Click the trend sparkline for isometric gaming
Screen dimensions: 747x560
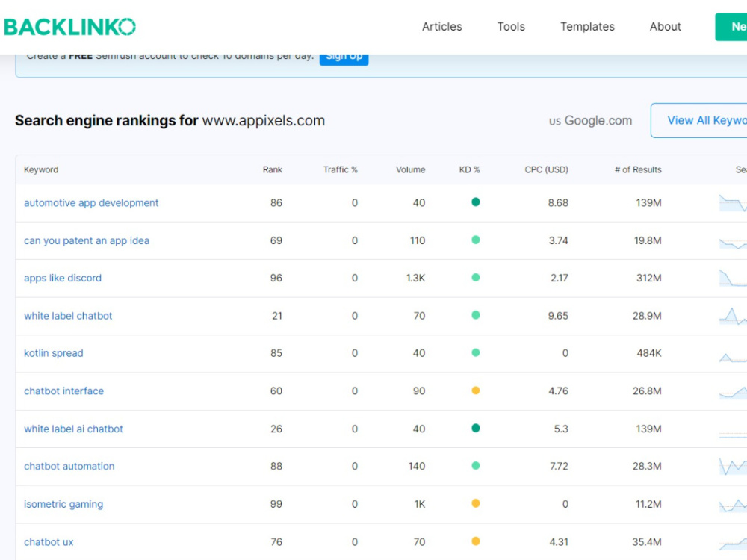pos(733,505)
